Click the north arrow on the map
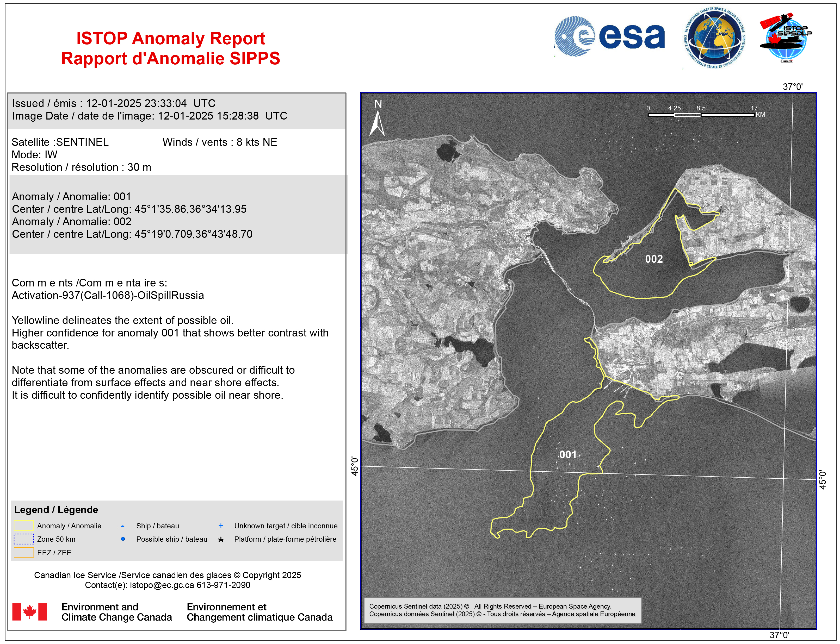This screenshot has height=644, width=840. (x=377, y=122)
